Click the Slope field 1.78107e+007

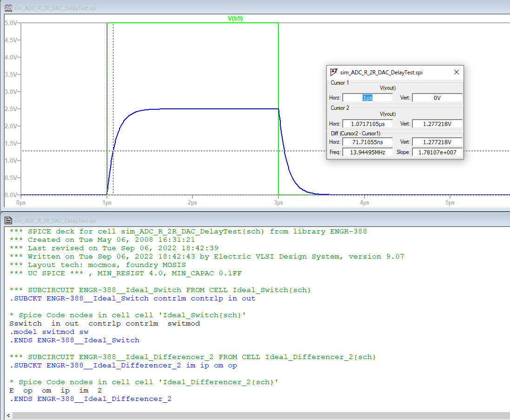click(x=437, y=152)
